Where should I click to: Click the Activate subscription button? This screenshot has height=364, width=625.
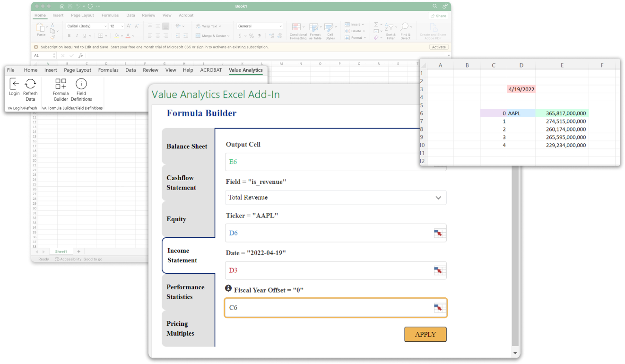[x=439, y=47]
